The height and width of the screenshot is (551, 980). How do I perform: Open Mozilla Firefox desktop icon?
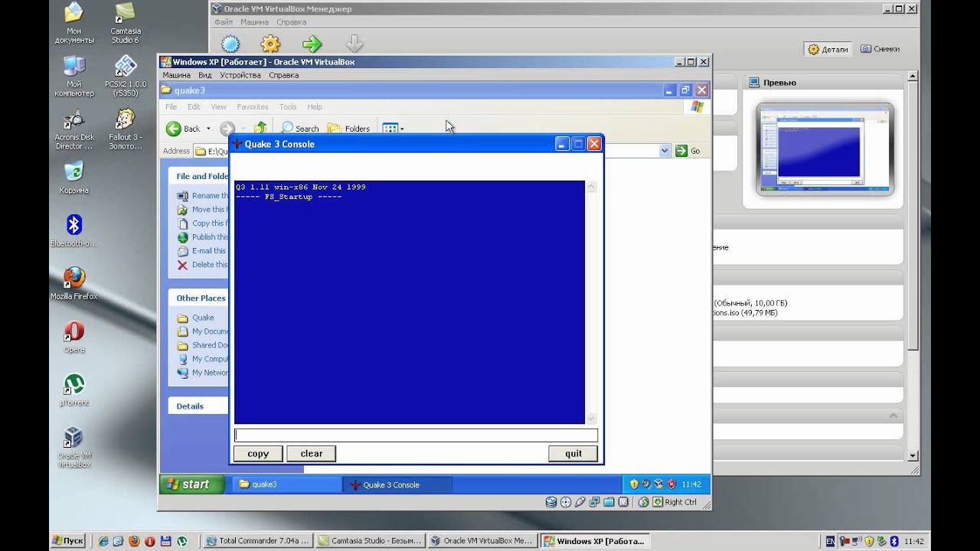pyautogui.click(x=74, y=284)
